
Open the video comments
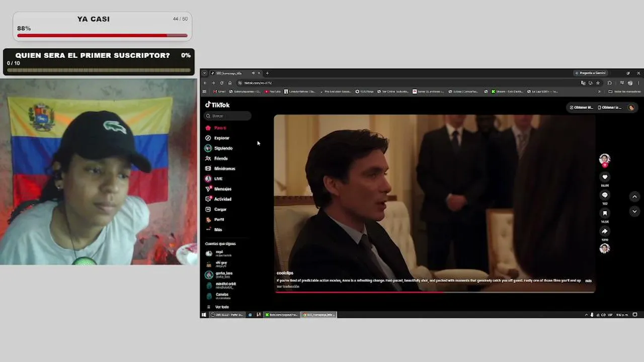pyautogui.click(x=605, y=195)
